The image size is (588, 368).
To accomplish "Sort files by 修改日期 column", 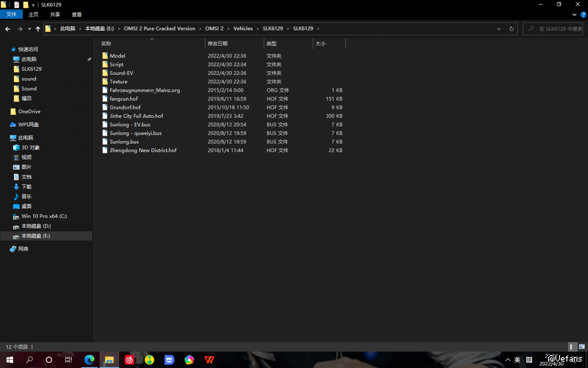I will (x=218, y=44).
